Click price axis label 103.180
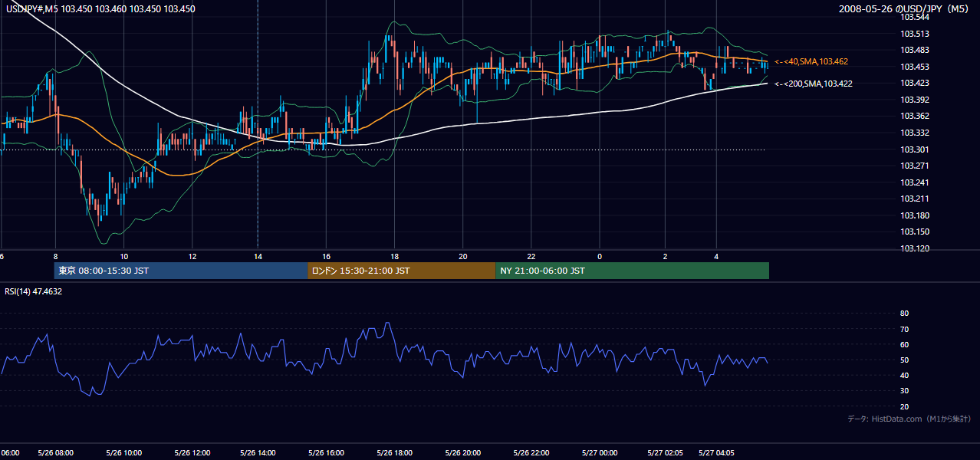This screenshot has width=980, height=460. point(915,215)
